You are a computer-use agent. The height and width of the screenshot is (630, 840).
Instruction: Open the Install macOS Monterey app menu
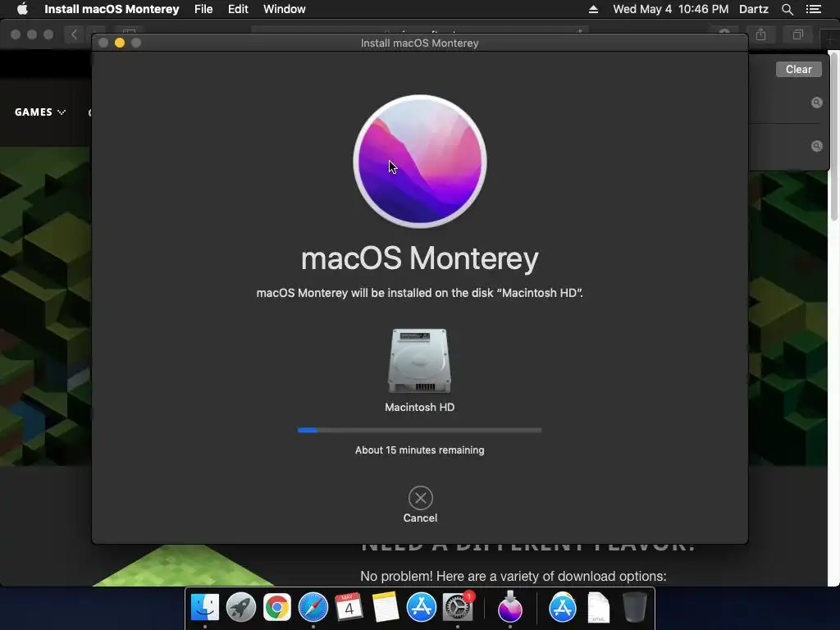point(112,9)
